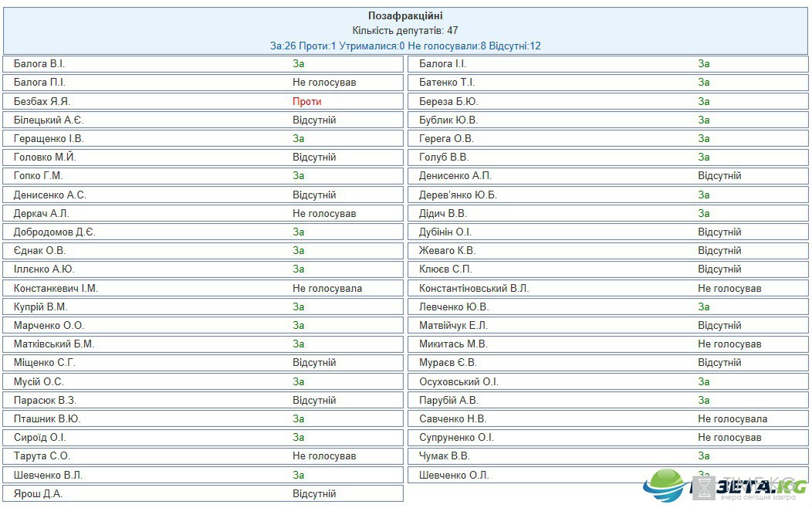Select the name "Балога І.І."
This screenshot has width=812, height=508.
[443, 64]
